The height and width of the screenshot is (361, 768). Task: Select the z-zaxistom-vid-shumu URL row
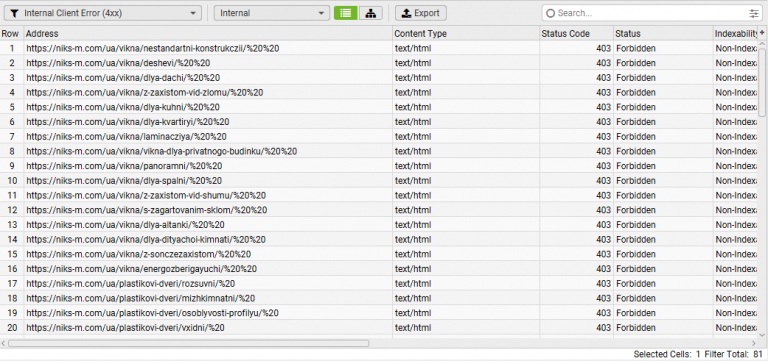pyautogui.click(x=146, y=195)
